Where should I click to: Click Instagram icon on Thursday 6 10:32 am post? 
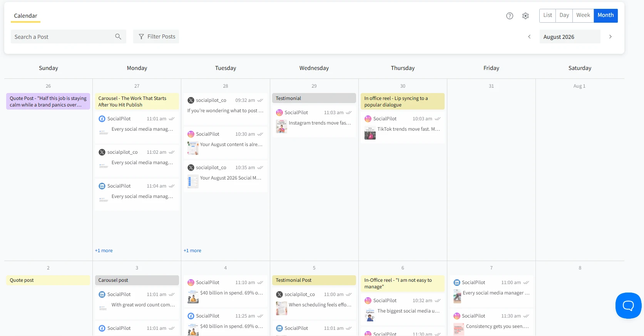pos(368,301)
